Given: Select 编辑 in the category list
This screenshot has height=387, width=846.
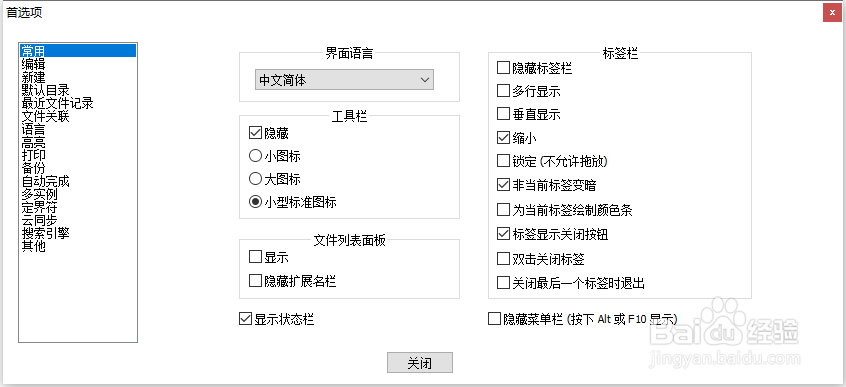Looking at the screenshot, I should click(x=33, y=64).
